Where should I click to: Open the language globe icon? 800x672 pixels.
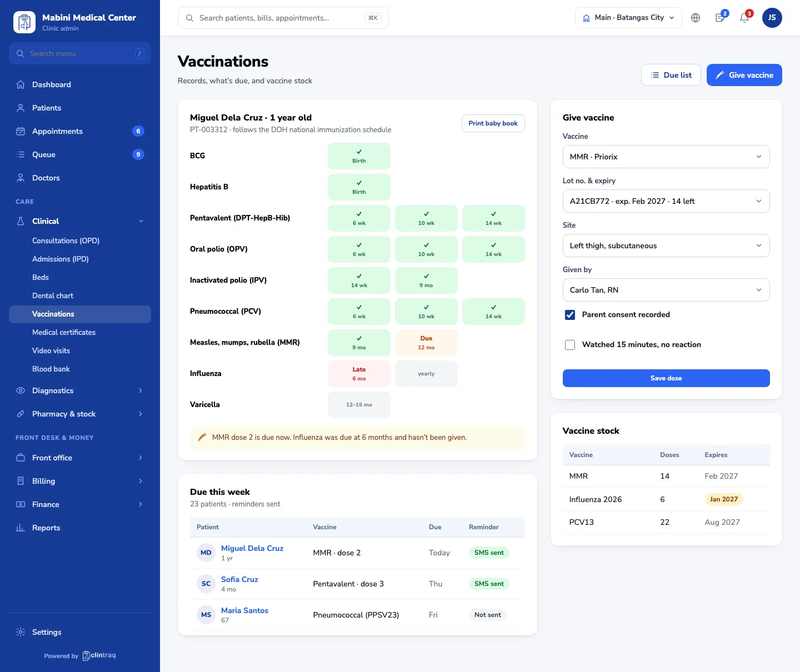click(x=696, y=18)
